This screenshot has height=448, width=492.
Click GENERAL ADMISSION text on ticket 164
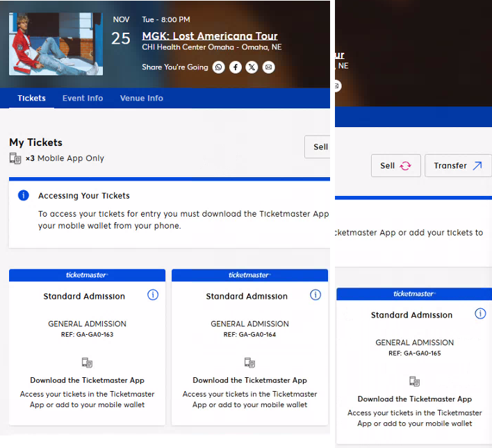point(249,324)
